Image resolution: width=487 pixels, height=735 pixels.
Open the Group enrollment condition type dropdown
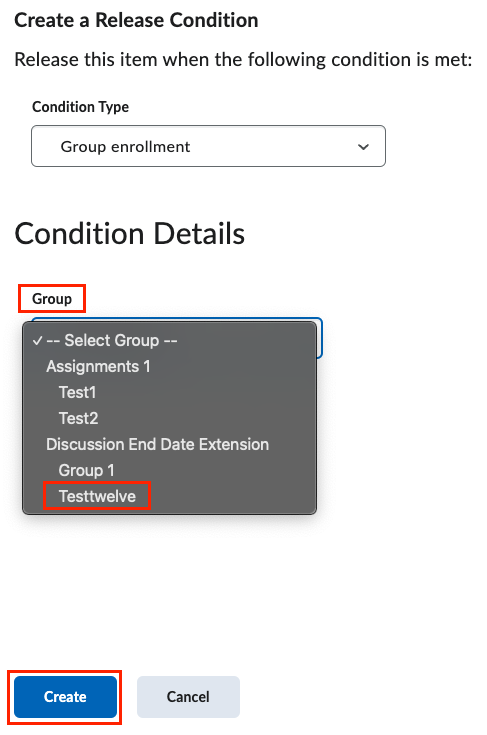click(x=209, y=146)
